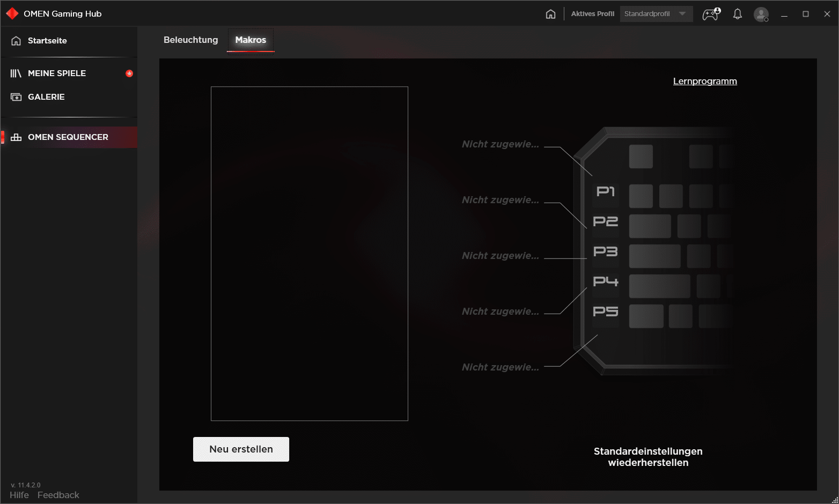The height and width of the screenshot is (504, 839).
Task: Click the Galerie icon in sidebar
Action: point(16,97)
